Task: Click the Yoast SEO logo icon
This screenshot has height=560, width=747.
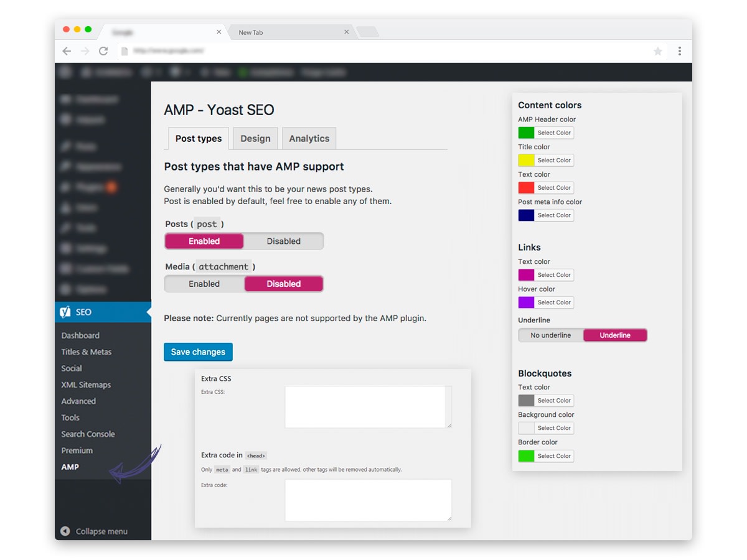Action: click(65, 312)
